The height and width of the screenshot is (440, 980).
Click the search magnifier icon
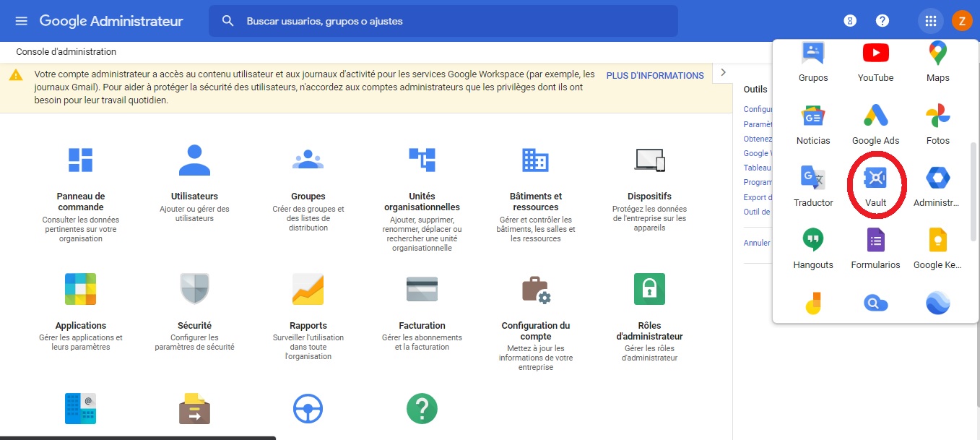pyautogui.click(x=228, y=21)
